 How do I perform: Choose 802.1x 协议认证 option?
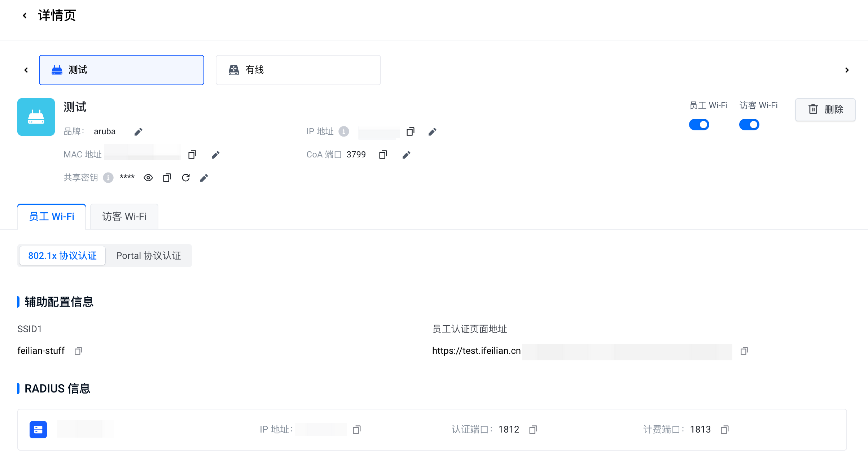pyautogui.click(x=62, y=256)
